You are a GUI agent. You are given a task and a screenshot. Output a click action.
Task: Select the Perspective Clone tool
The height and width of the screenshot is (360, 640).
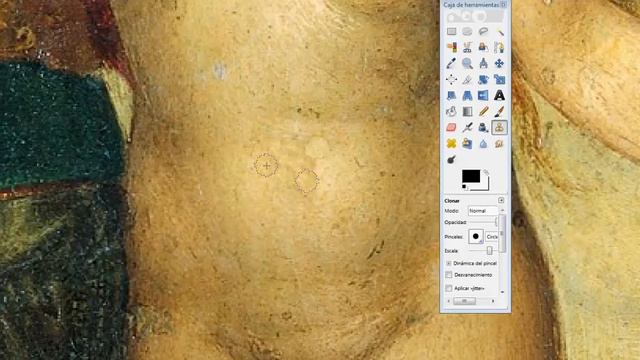point(467,143)
